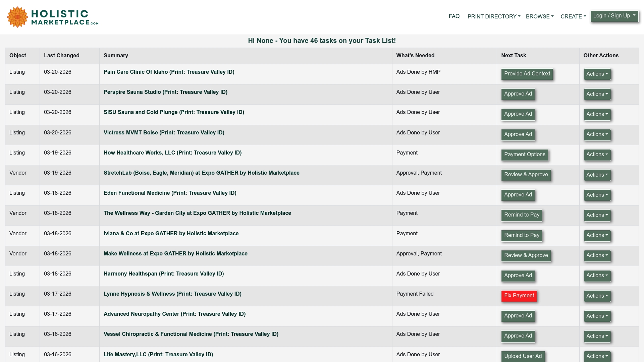
Task: Open Actions menu for Lynne Hypnosis & Wellness
Action: (596, 296)
